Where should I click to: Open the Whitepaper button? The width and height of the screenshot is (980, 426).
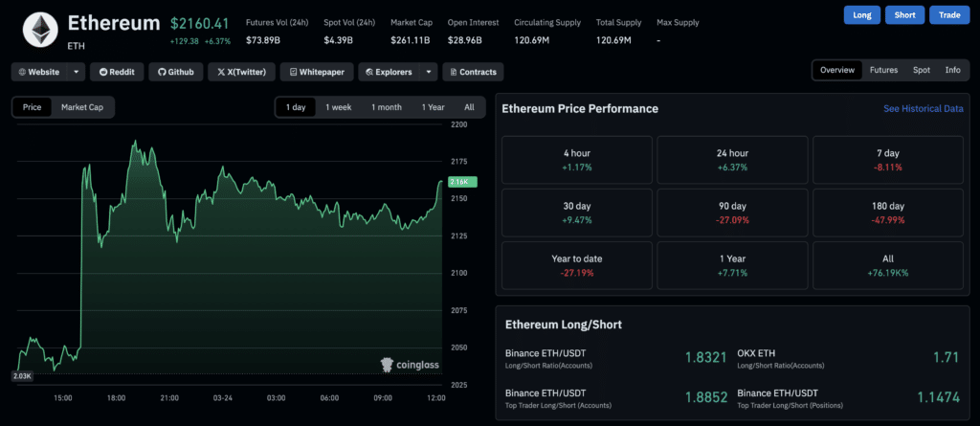click(317, 72)
